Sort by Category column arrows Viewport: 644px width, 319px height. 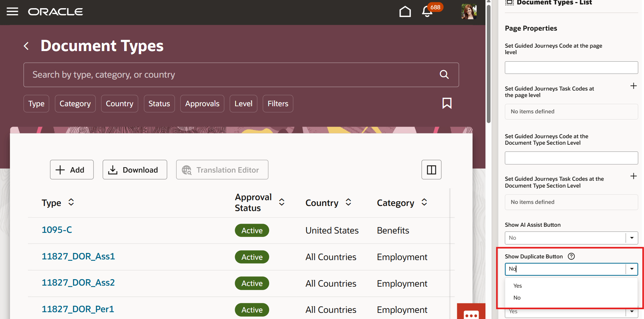coord(424,202)
